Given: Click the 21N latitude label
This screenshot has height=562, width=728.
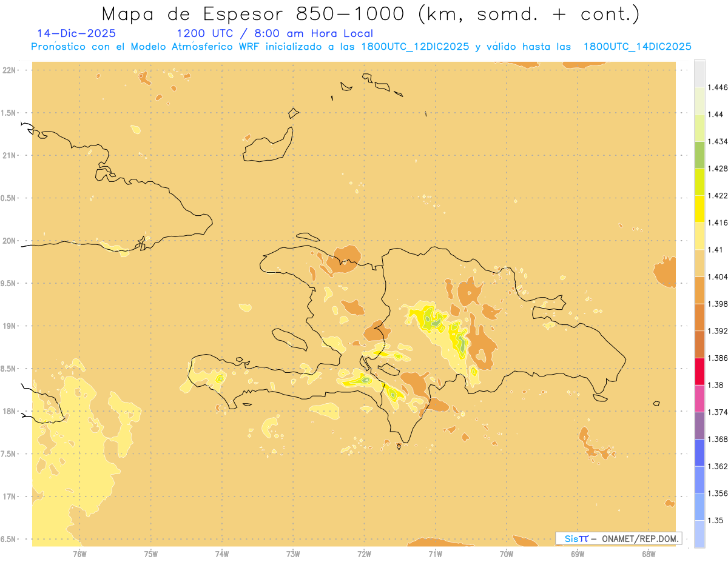Looking at the screenshot, I should point(10,155).
